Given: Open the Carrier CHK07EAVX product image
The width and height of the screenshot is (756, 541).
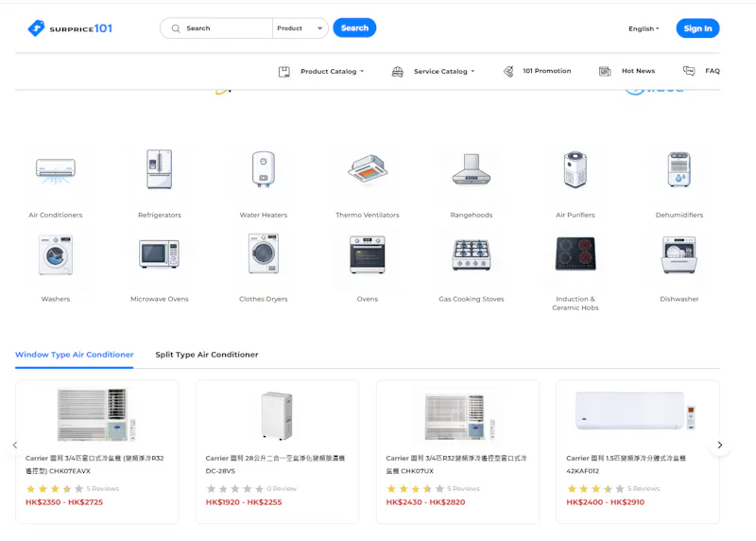Looking at the screenshot, I should coord(97,415).
